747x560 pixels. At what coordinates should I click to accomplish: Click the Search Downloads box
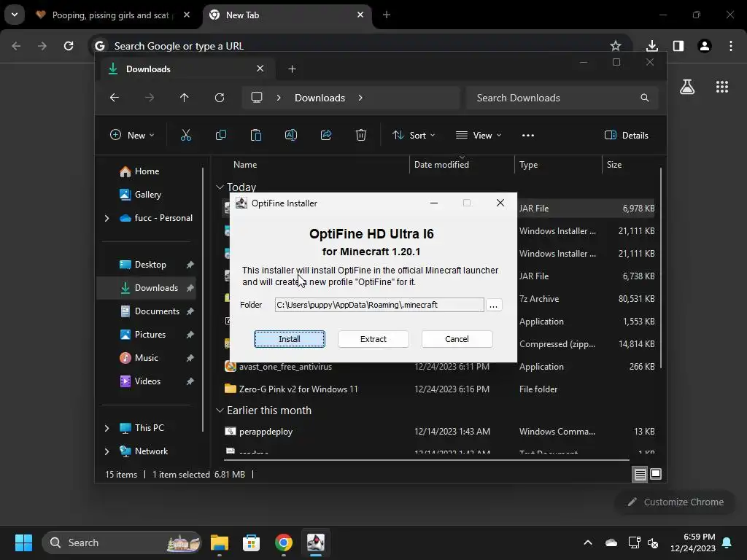pos(562,98)
